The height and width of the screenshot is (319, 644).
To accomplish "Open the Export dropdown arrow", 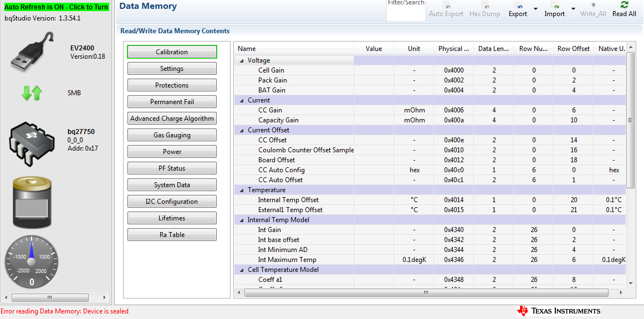I will pyautogui.click(x=535, y=9).
